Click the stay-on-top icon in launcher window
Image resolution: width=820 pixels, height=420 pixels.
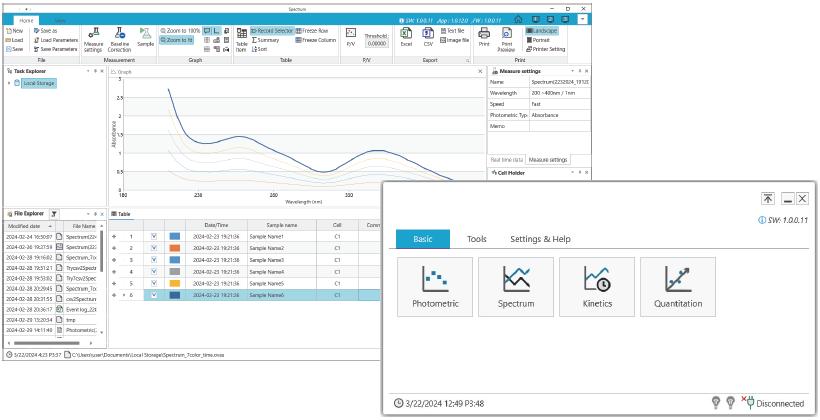[x=768, y=198]
